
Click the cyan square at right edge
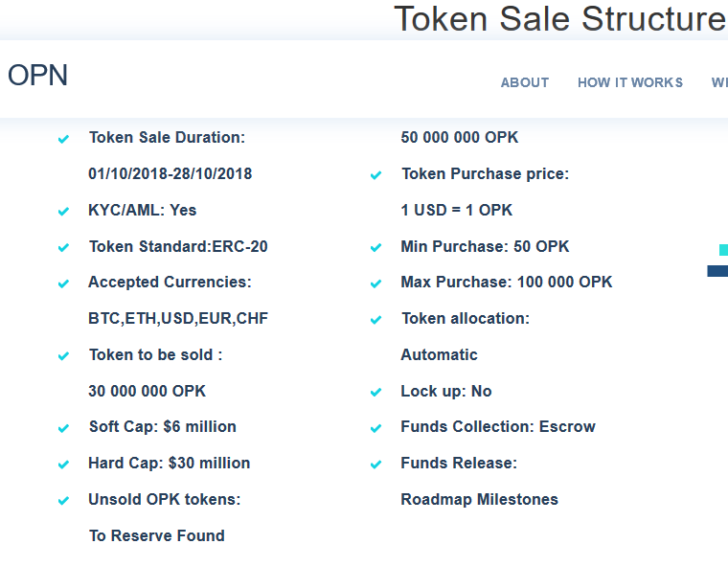click(x=723, y=250)
